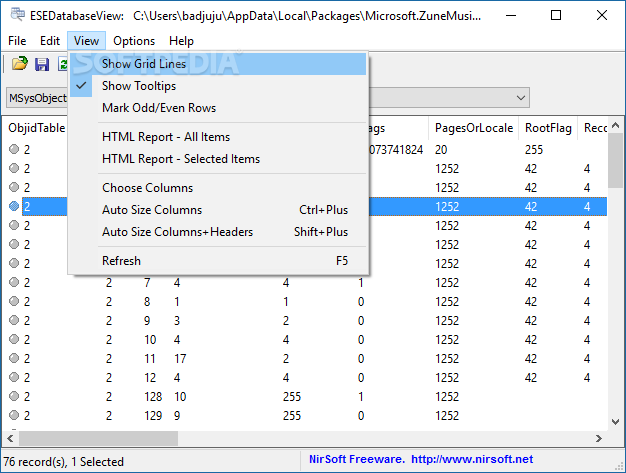
Task: Click the row icon of the first row
Action: coord(14,149)
